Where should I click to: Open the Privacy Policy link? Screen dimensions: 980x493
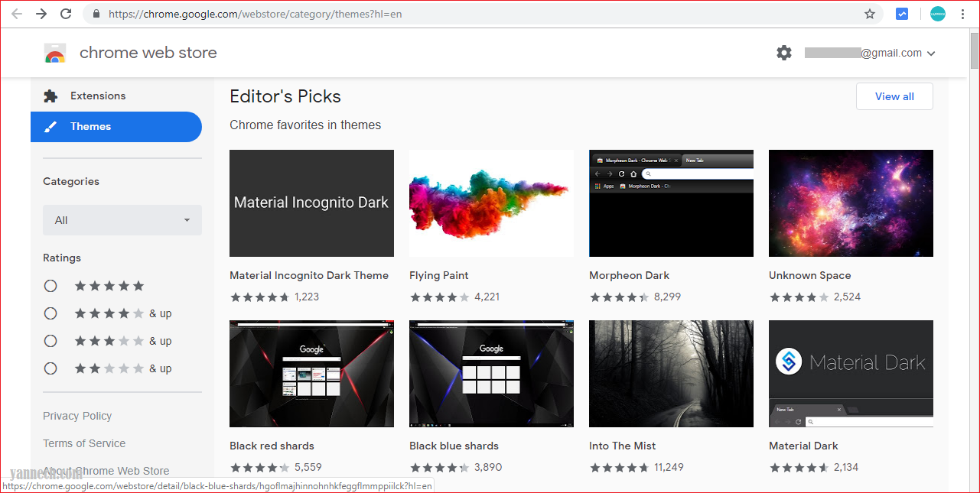(77, 415)
